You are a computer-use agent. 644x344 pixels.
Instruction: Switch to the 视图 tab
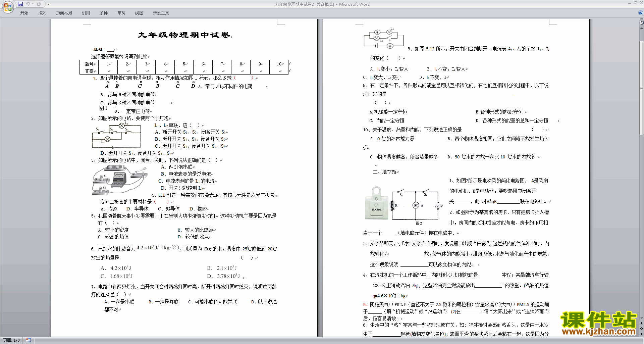tap(139, 13)
